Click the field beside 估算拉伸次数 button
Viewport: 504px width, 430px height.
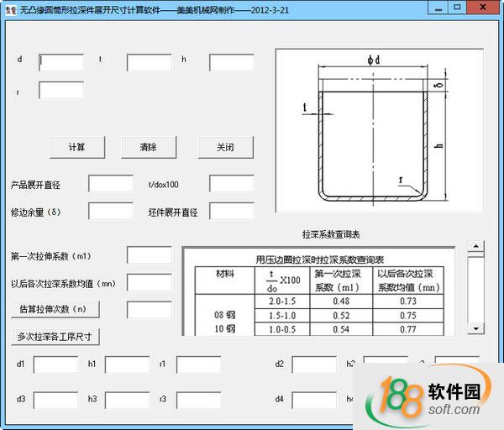coord(150,310)
